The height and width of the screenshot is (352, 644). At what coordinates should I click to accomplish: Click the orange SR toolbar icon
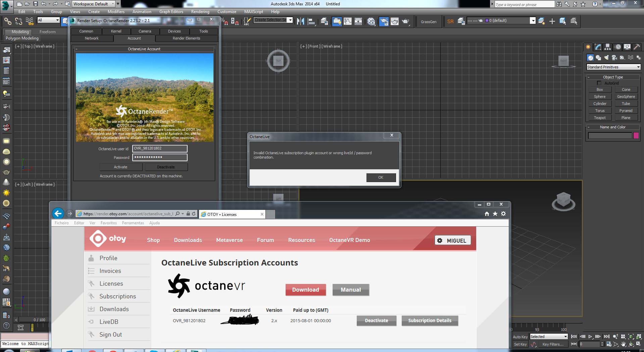[x=450, y=21]
